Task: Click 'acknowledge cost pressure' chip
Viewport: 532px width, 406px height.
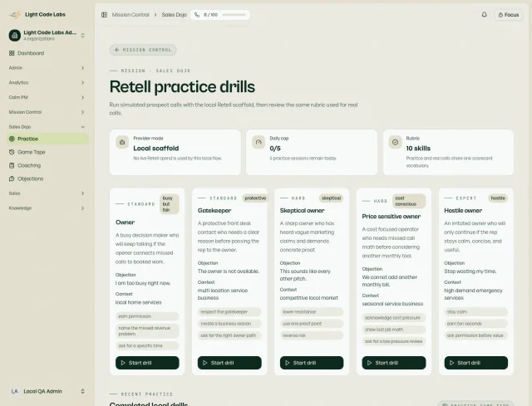Action: (393, 318)
